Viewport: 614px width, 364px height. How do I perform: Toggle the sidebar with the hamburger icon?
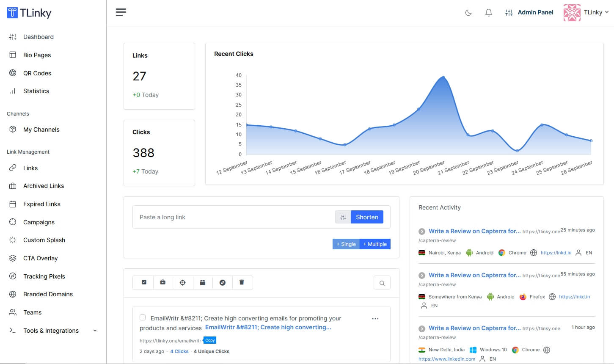click(x=121, y=12)
